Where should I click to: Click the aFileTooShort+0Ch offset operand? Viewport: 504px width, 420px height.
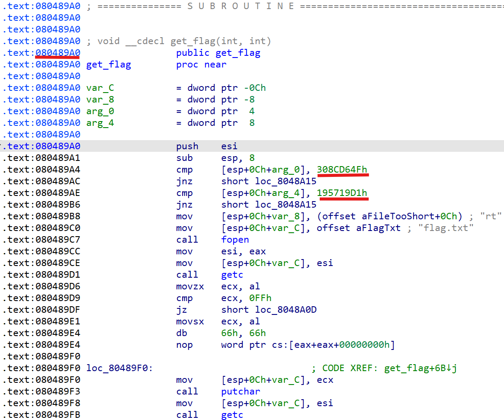[389, 216]
